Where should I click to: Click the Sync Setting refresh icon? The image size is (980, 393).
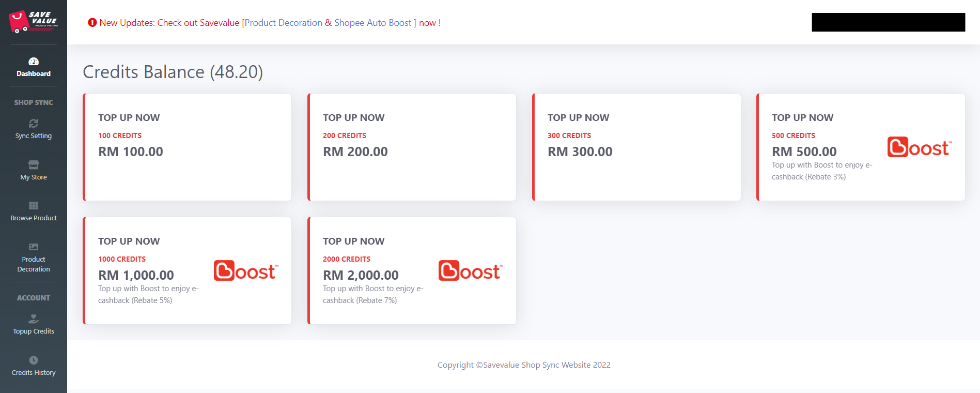click(34, 124)
